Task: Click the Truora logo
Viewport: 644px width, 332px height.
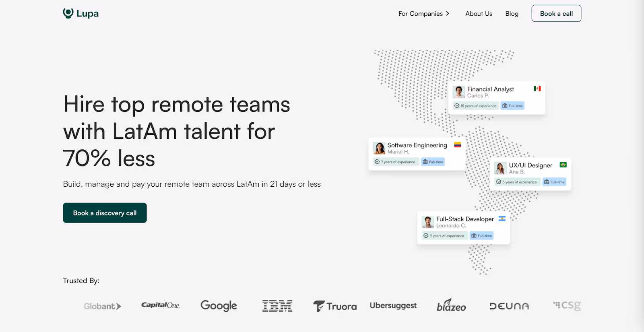Action: click(335, 306)
